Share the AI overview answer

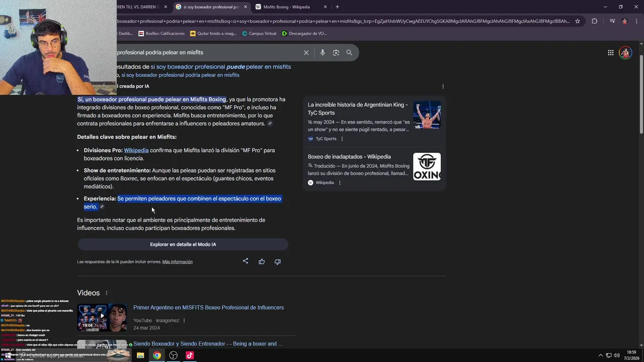246,261
